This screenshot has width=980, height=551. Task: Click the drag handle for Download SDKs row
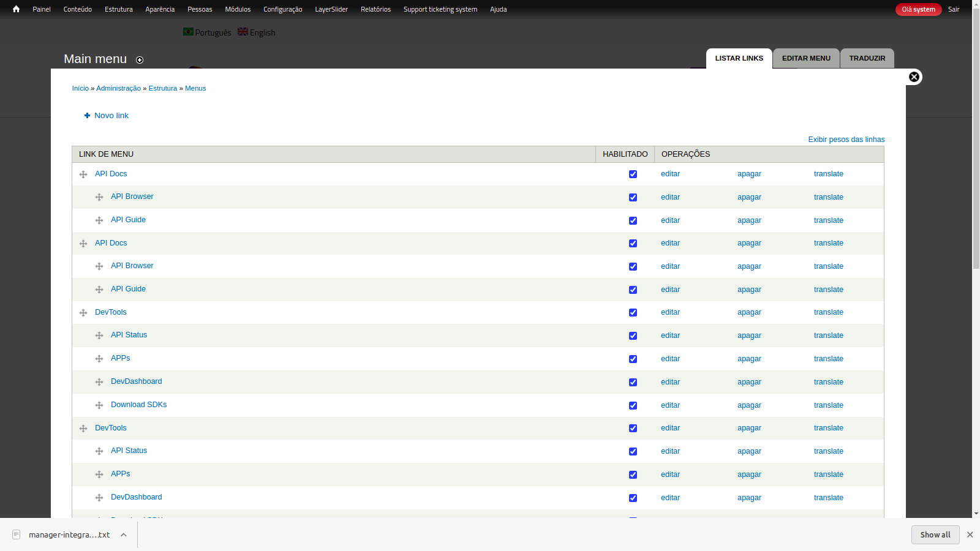click(99, 405)
